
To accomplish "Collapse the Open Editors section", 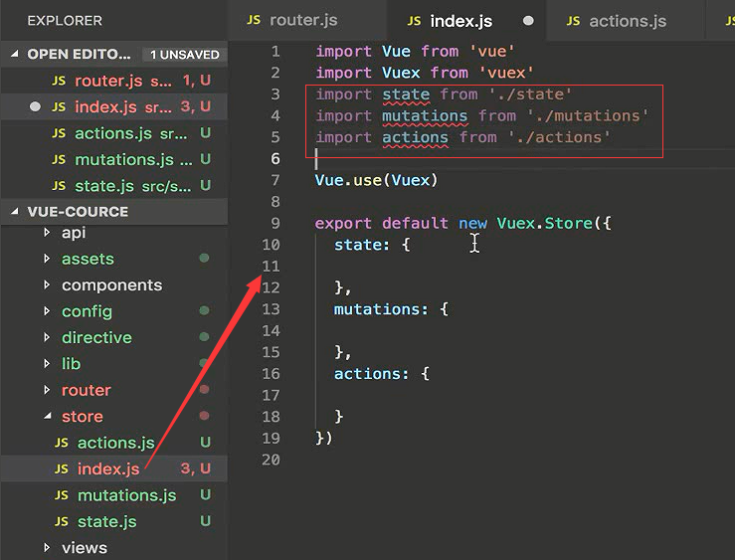I will click(x=14, y=55).
